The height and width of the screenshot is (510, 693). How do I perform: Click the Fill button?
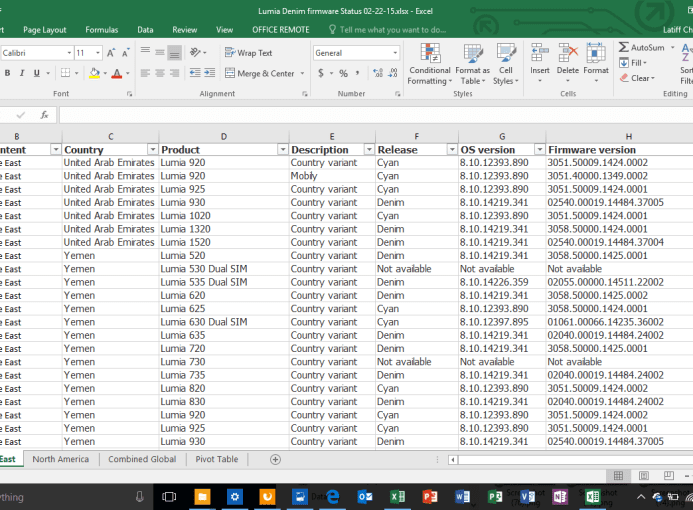tap(632, 63)
